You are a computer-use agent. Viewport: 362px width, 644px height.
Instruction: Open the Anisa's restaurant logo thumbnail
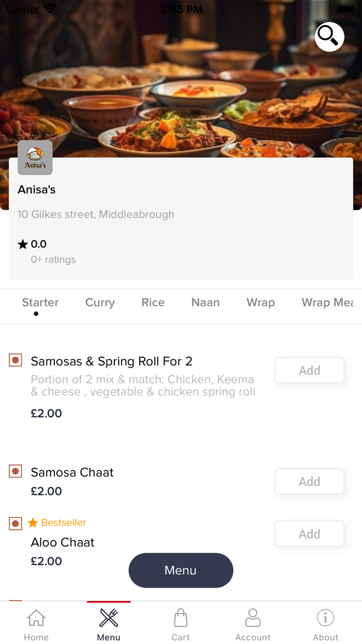click(x=35, y=157)
